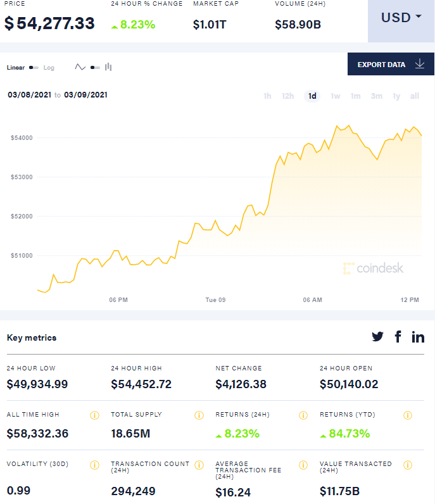Click the 24 hour low $49,934.99
The image size is (435, 504).
37,384
